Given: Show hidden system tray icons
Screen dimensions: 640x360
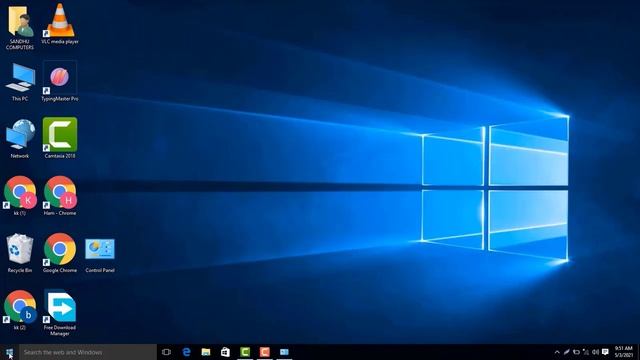Looking at the screenshot, I should tap(557, 352).
